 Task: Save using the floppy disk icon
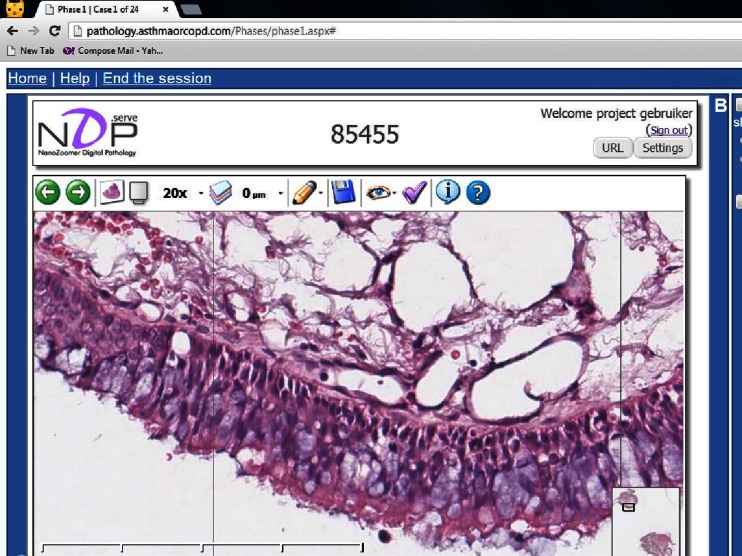[x=344, y=192]
